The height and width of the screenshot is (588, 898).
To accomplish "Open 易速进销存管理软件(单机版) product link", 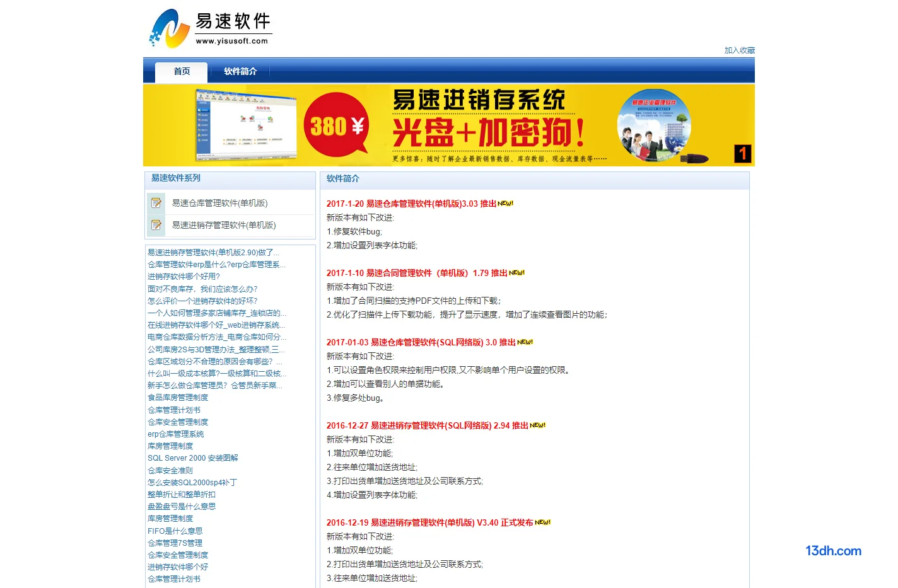I will click(224, 225).
